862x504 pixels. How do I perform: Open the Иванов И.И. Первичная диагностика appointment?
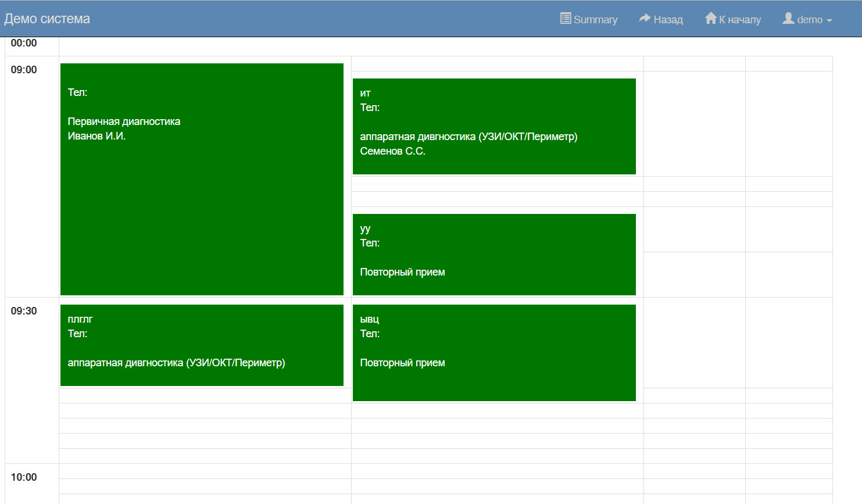tap(202, 179)
